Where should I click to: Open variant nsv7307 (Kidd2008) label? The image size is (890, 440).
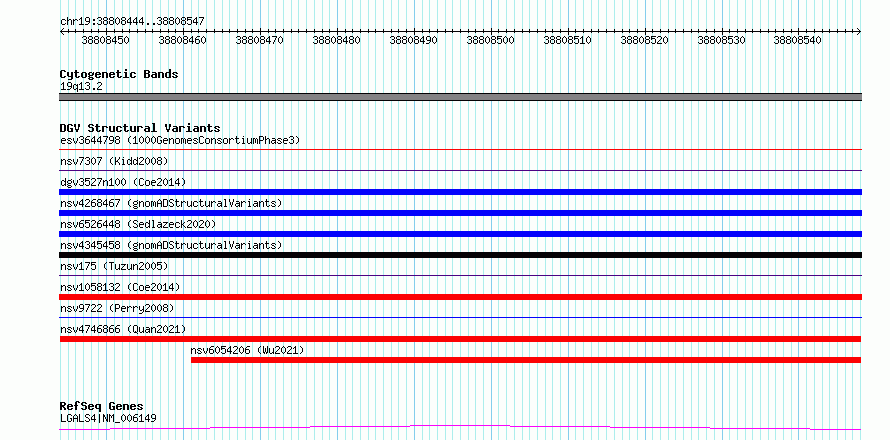pyautogui.click(x=114, y=161)
